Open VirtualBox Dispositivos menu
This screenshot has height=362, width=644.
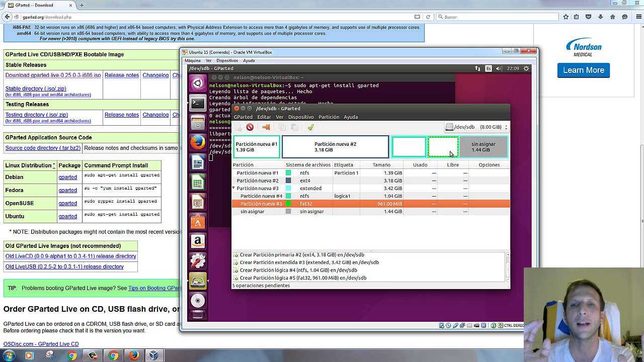click(226, 60)
